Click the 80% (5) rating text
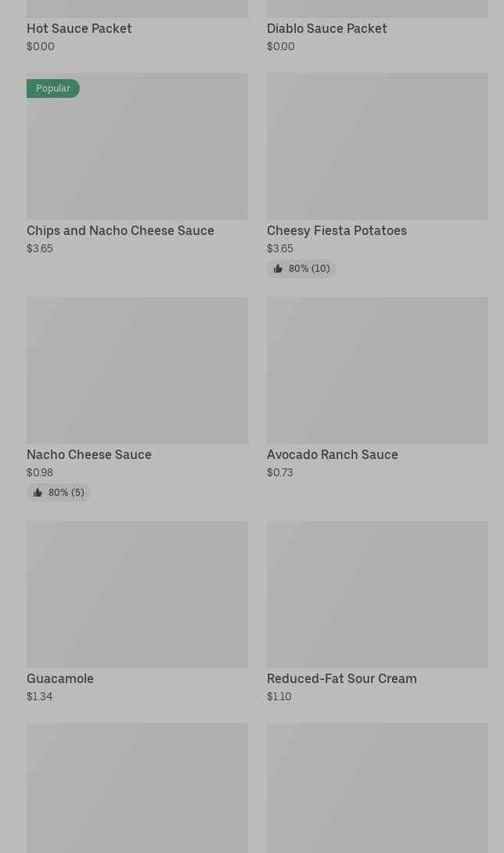 [67, 493]
